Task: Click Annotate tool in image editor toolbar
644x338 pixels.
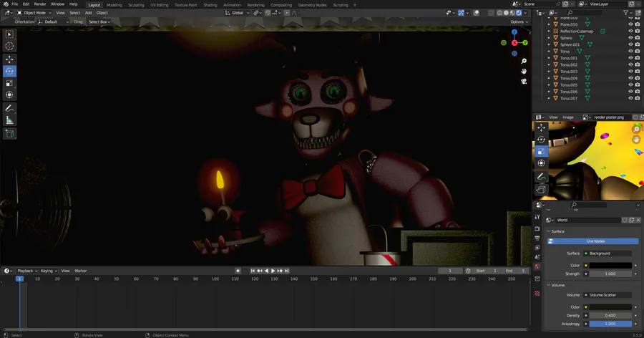Action: tap(542, 176)
